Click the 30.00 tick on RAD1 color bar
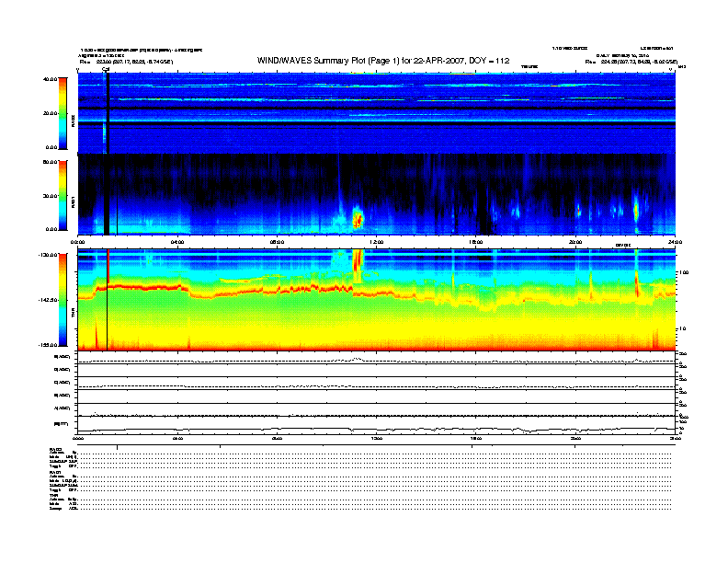 pos(50,196)
